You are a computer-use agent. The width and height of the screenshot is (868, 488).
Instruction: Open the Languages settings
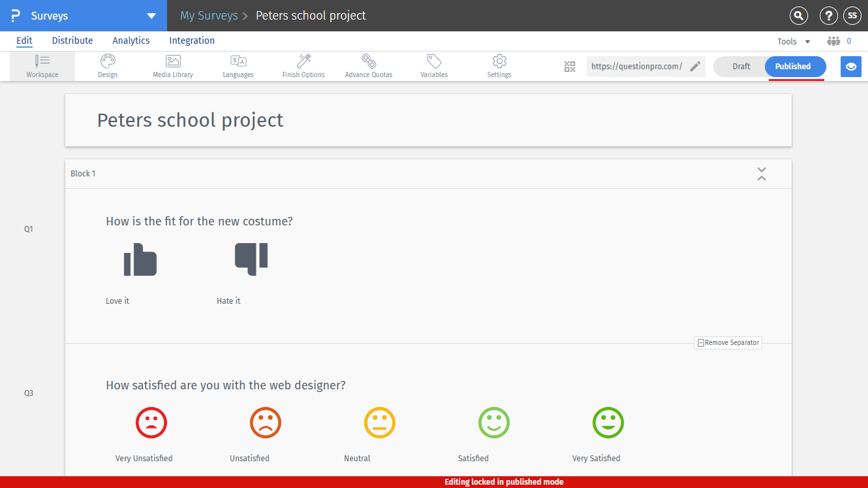[x=238, y=66]
